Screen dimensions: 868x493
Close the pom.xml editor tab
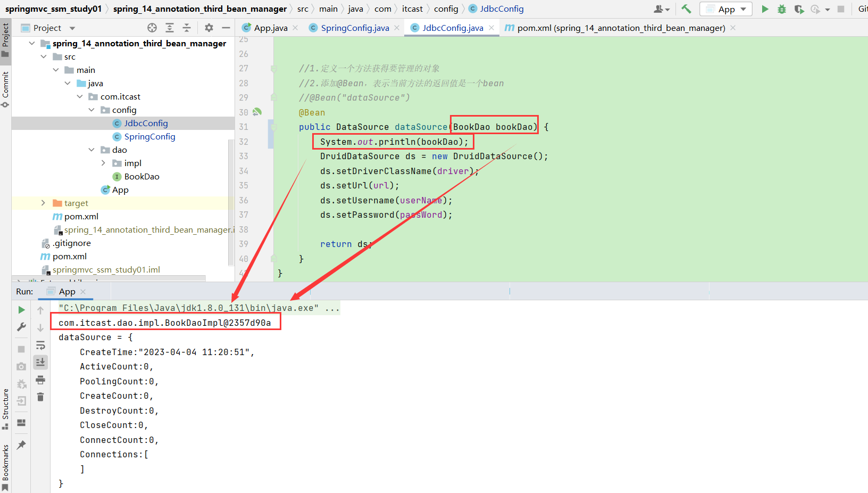(733, 28)
